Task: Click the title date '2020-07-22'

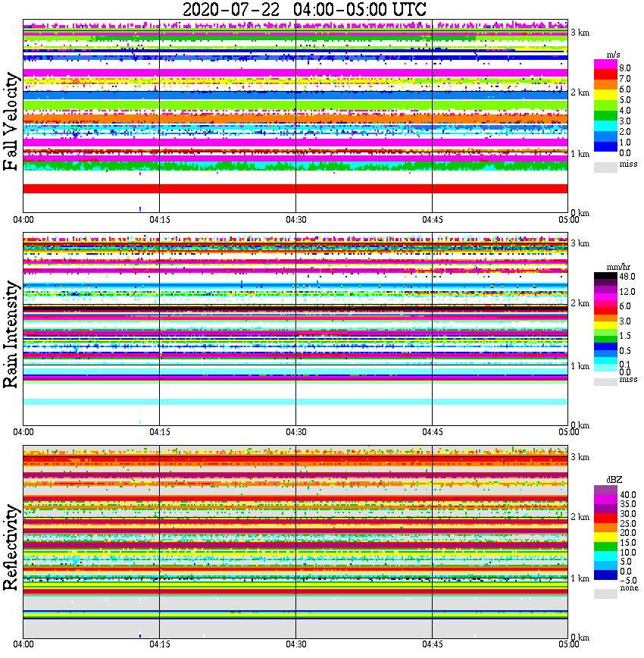Action: tap(231, 9)
